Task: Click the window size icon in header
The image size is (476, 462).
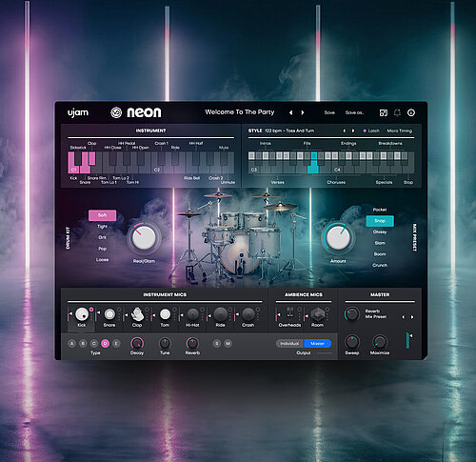Action: (384, 112)
